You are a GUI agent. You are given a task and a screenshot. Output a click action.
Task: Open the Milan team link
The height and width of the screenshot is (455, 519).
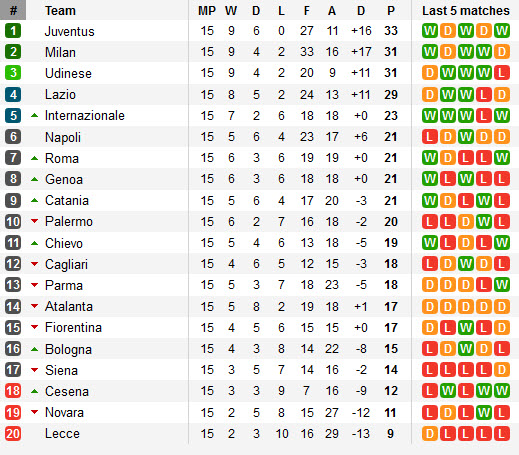click(60, 52)
